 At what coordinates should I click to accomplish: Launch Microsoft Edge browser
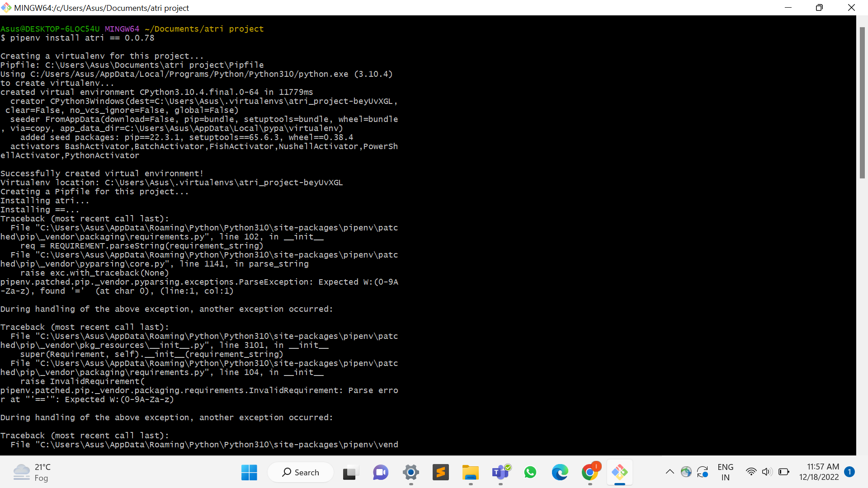click(561, 472)
